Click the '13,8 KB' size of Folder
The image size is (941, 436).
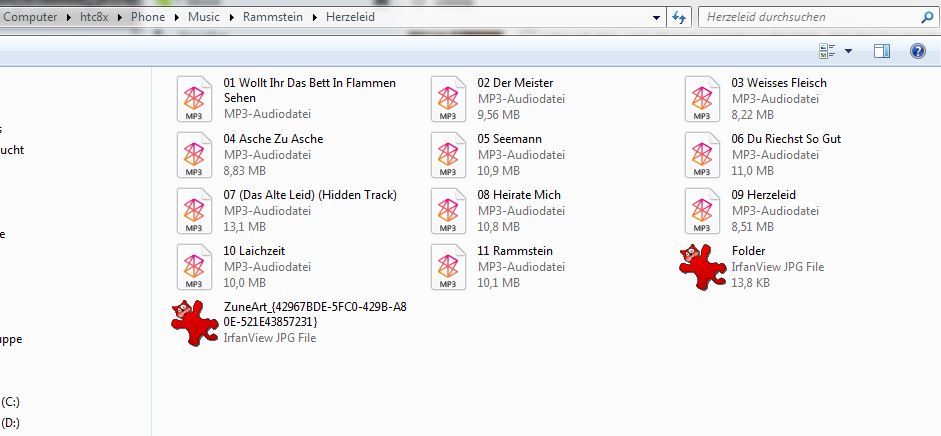point(750,282)
